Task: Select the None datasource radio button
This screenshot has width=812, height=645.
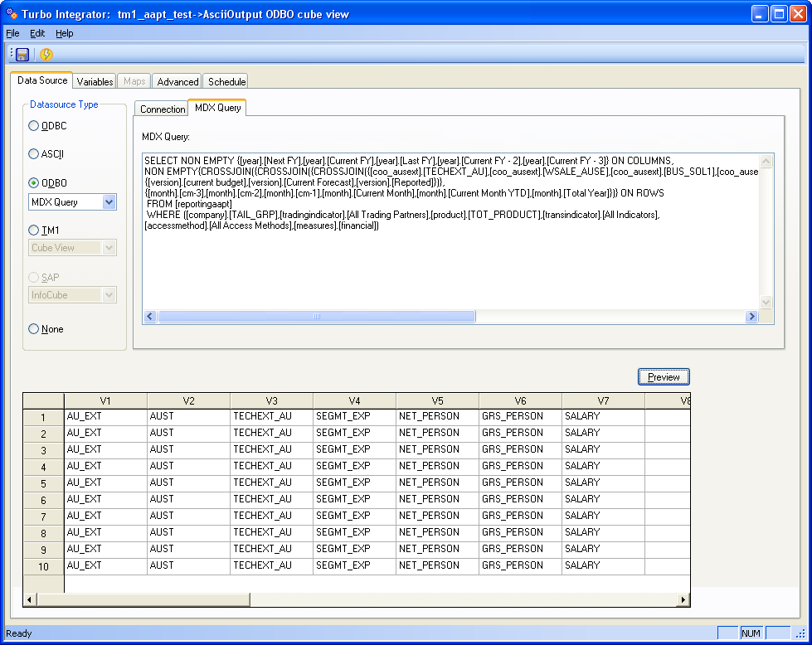Action: click(34, 328)
